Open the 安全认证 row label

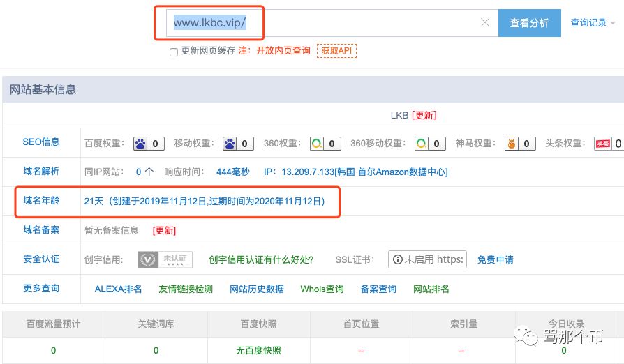point(41,259)
